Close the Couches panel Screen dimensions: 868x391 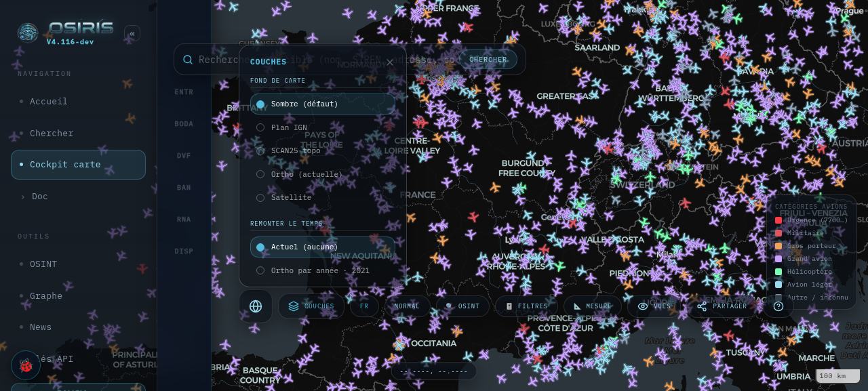[390, 62]
